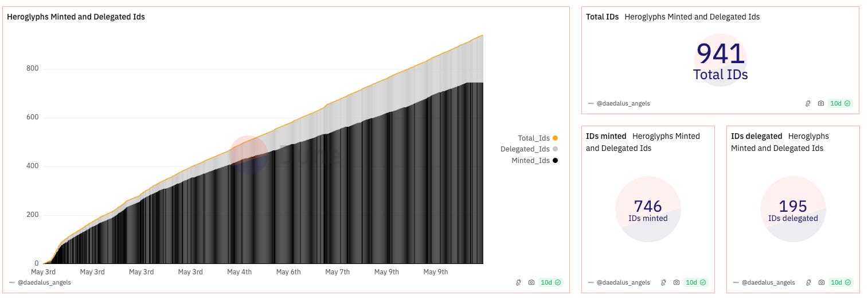
Task: Click the 200 label on the y-axis
Action: 32,215
